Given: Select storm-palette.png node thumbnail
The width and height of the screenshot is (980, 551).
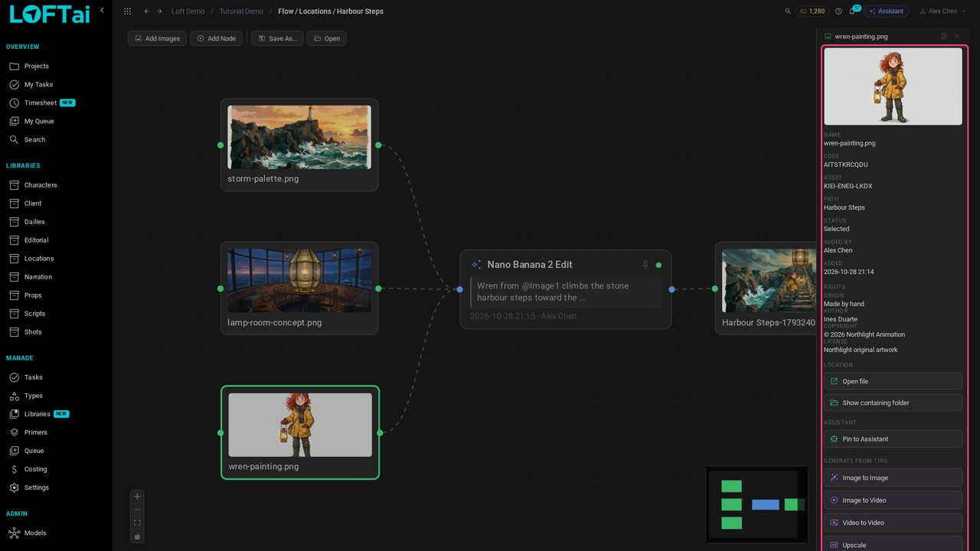Looking at the screenshot, I should coord(299,137).
